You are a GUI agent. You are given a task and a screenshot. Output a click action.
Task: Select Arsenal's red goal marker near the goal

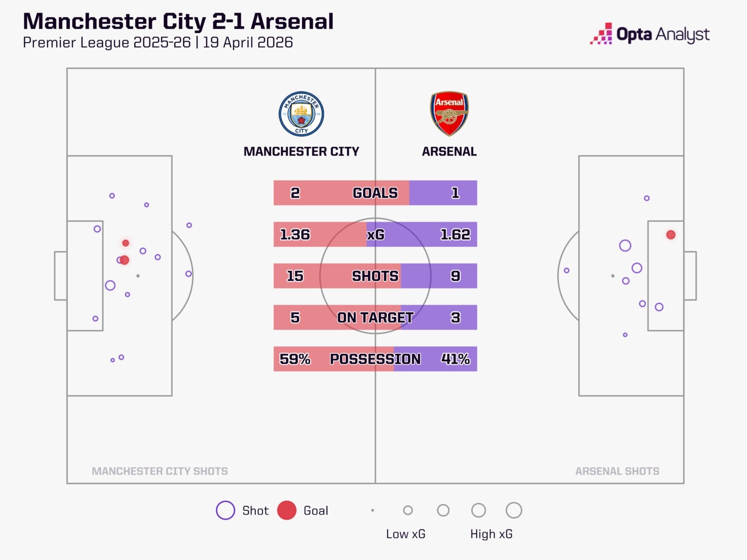(x=671, y=235)
